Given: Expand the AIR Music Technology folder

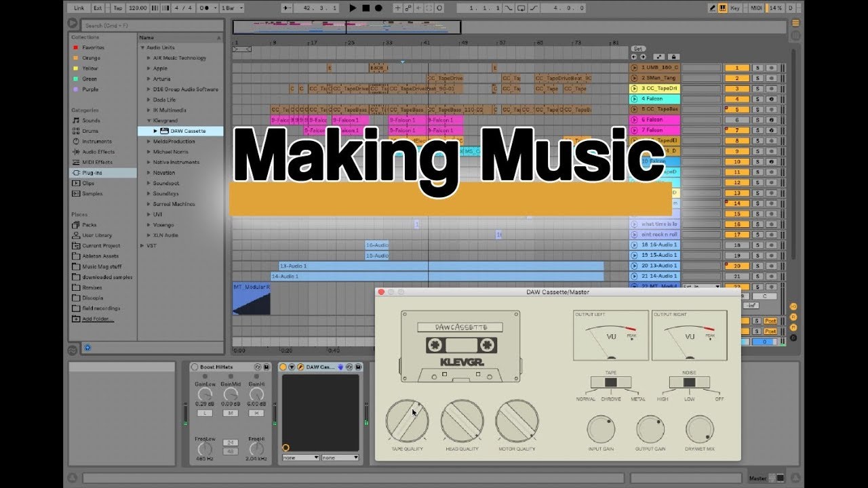Looking at the screenshot, I should click(x=149, y=58).
